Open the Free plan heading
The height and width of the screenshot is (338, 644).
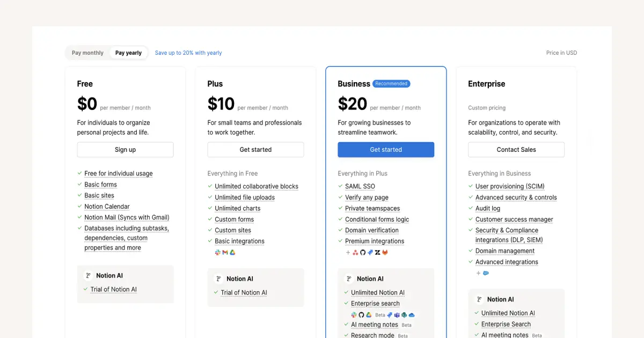(x=84, y=84)
